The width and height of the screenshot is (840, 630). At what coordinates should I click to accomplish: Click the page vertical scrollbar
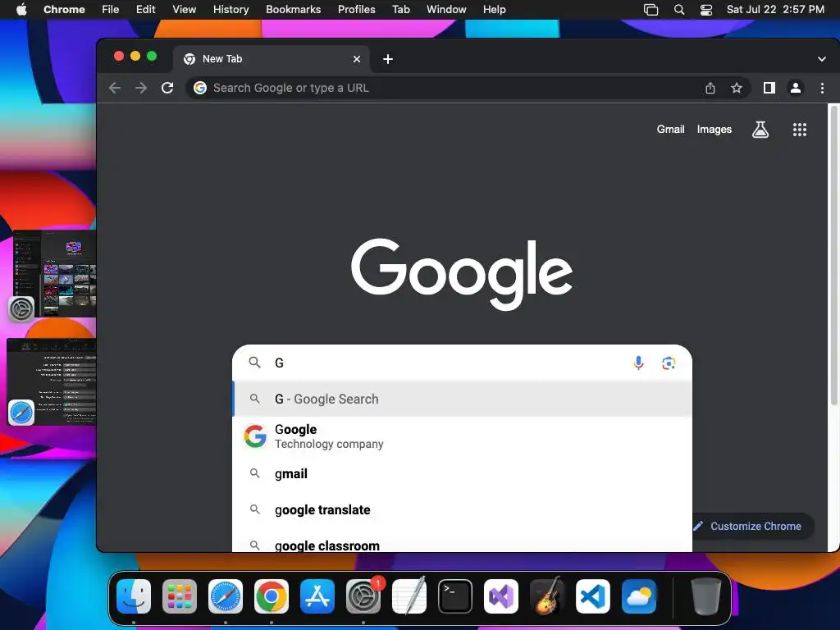pyautogui.click(x=833, y=255)
